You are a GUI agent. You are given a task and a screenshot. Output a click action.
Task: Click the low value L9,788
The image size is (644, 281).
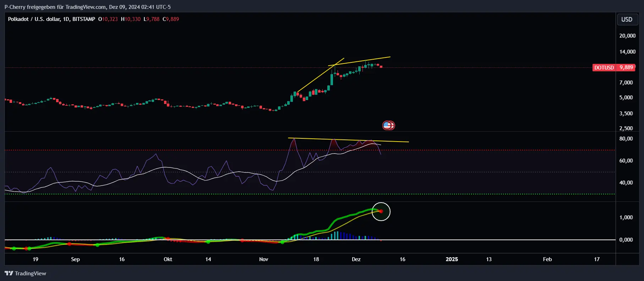[x=152, y=19]
